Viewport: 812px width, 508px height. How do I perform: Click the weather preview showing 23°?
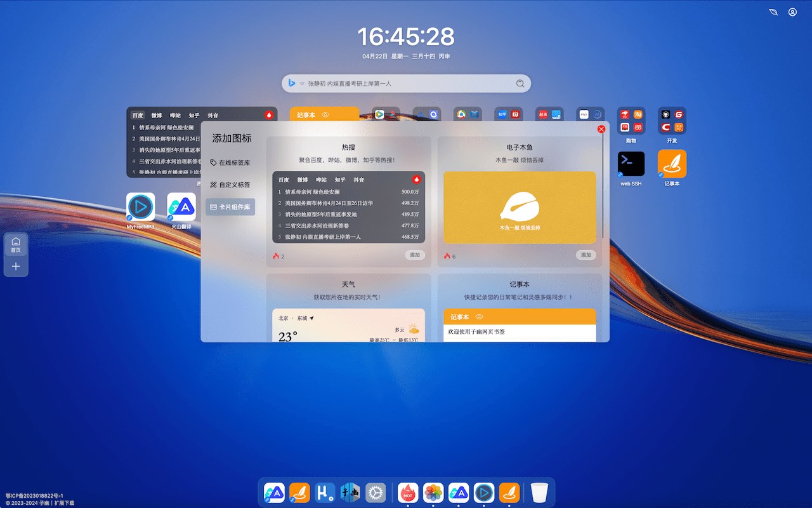pyautogui.click(x=348, y=325)
